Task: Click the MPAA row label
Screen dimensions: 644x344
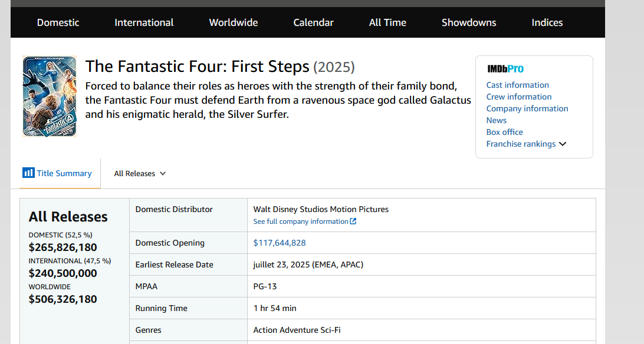Action: point(146,286)
